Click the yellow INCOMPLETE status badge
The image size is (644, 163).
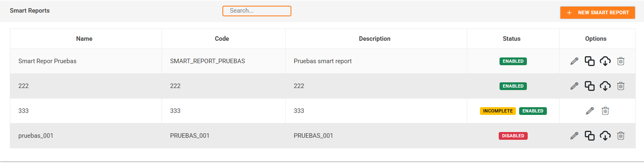point(498,111)
